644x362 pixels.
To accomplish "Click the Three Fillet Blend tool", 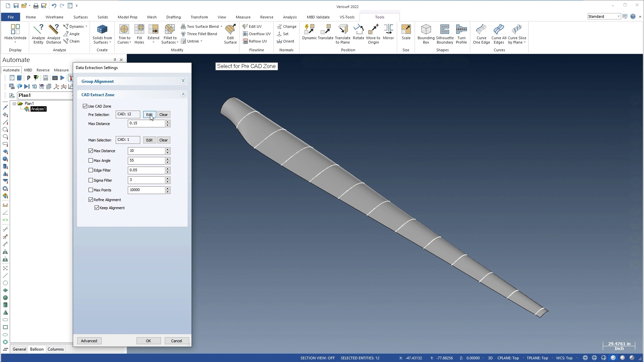I will click(199, 34).
